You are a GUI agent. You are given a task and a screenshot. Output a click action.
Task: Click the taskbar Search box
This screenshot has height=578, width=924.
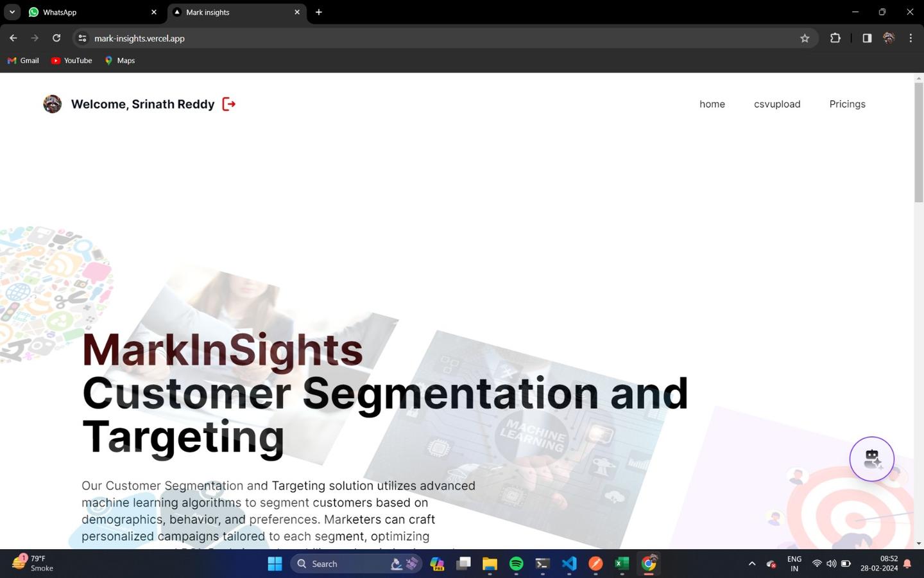pos(356,564)
